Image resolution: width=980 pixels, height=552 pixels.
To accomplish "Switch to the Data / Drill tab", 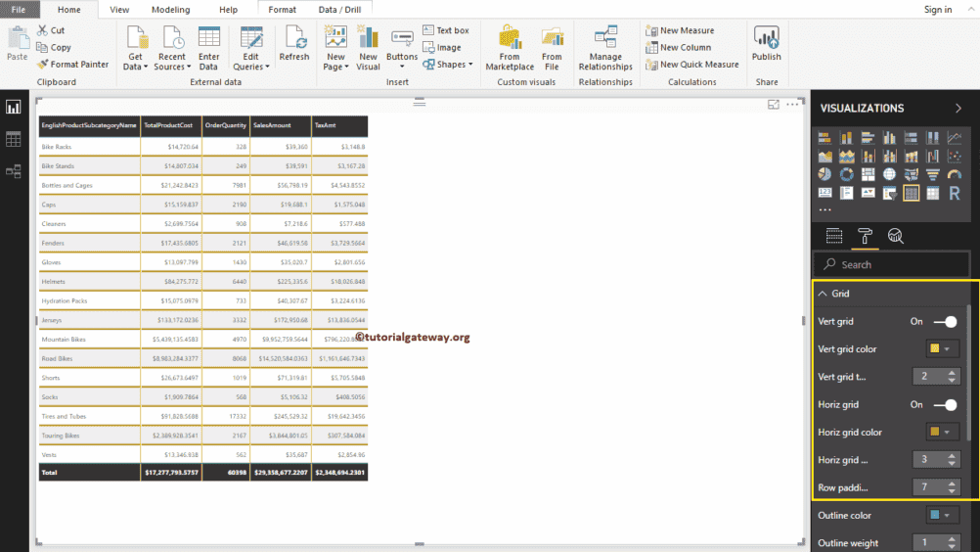I will (339, 10).
